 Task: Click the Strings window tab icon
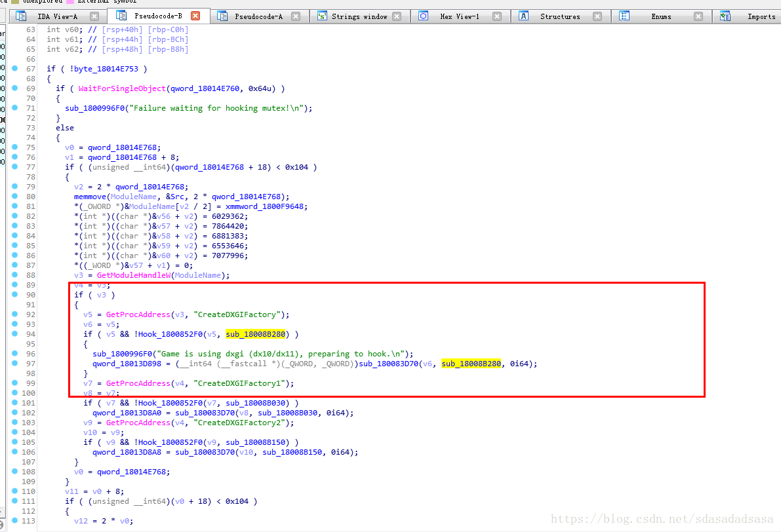click(x=322, y=16)
